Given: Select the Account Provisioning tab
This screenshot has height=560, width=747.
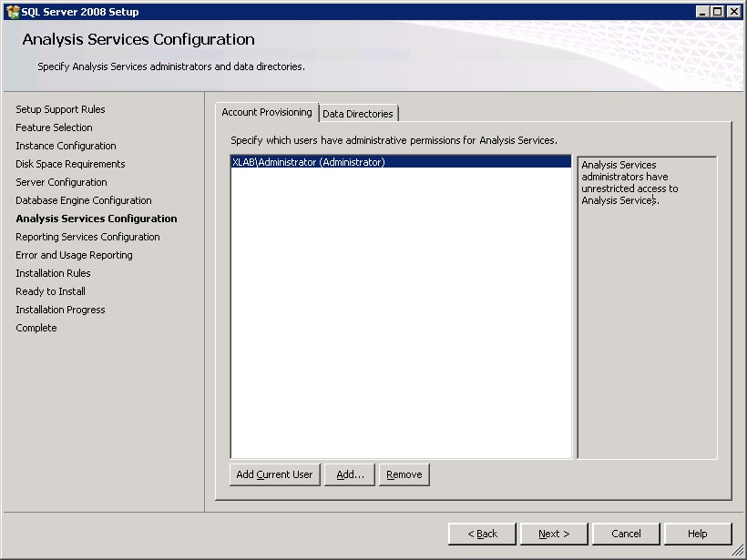Looking at the screenshot, I should [267, 112].
